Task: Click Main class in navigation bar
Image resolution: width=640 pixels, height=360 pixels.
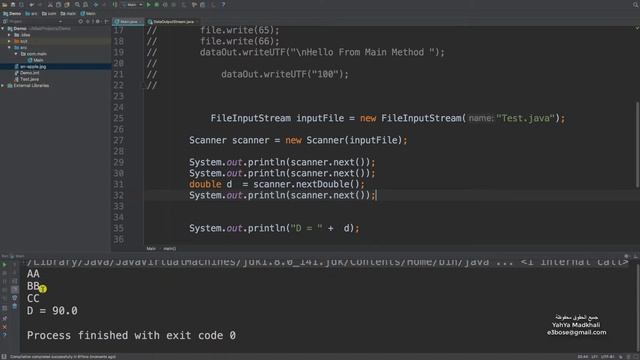Action: [x=88, y=13]
